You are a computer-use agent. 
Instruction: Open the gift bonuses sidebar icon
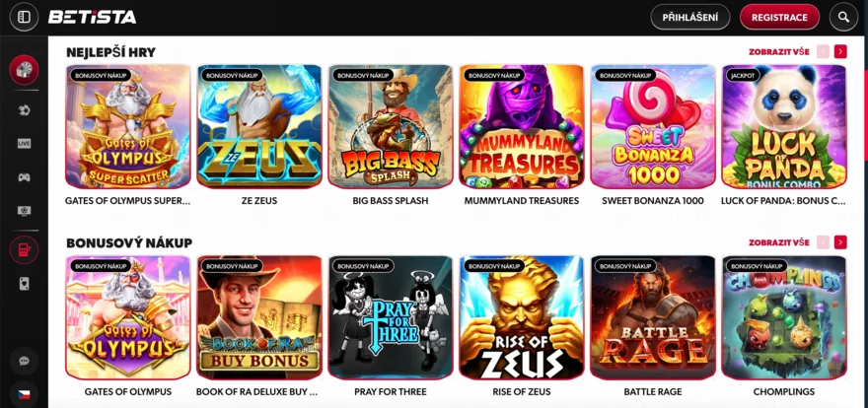tap(24, 70)
